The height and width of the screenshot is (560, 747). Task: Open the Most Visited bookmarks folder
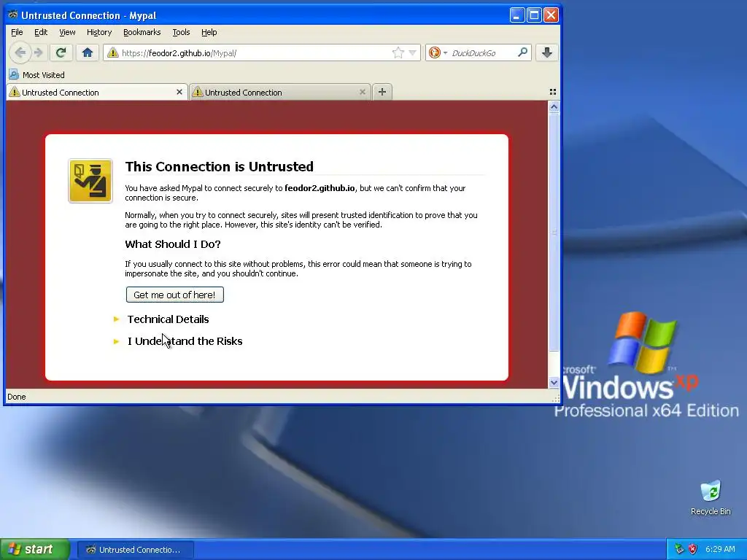coord(36,75)
